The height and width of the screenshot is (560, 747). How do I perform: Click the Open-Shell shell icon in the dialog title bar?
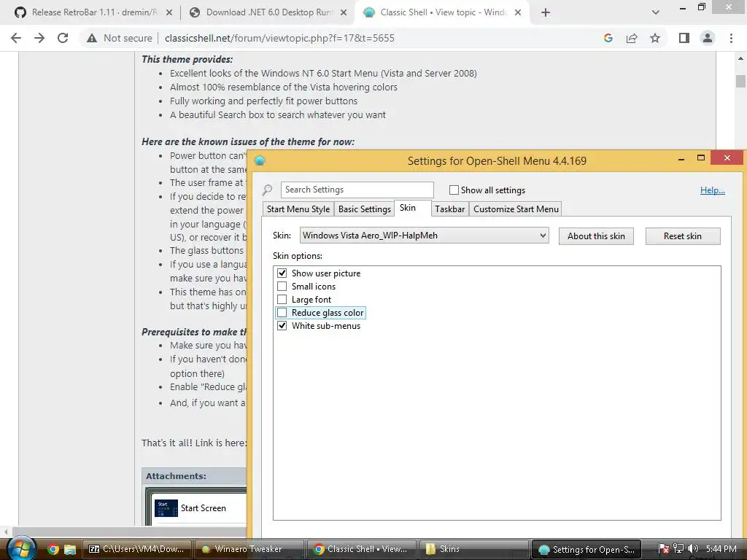tap(260, 161)
